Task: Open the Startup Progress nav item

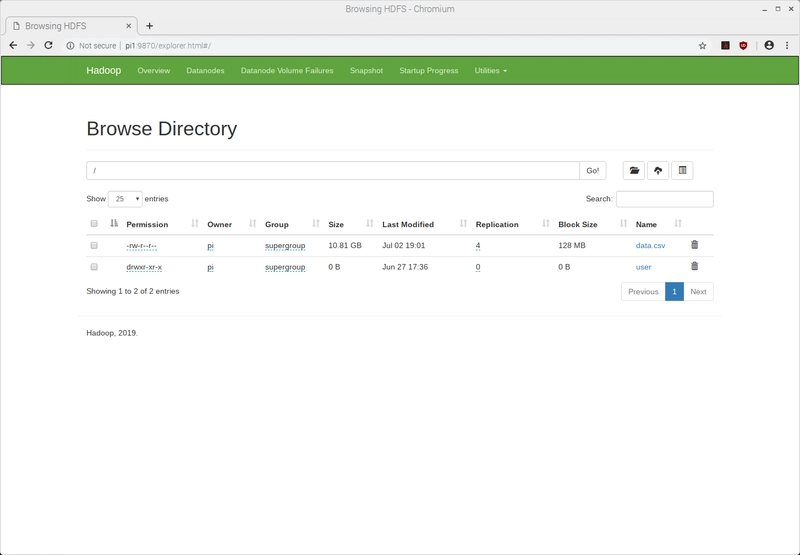Action: pos(429,70)
